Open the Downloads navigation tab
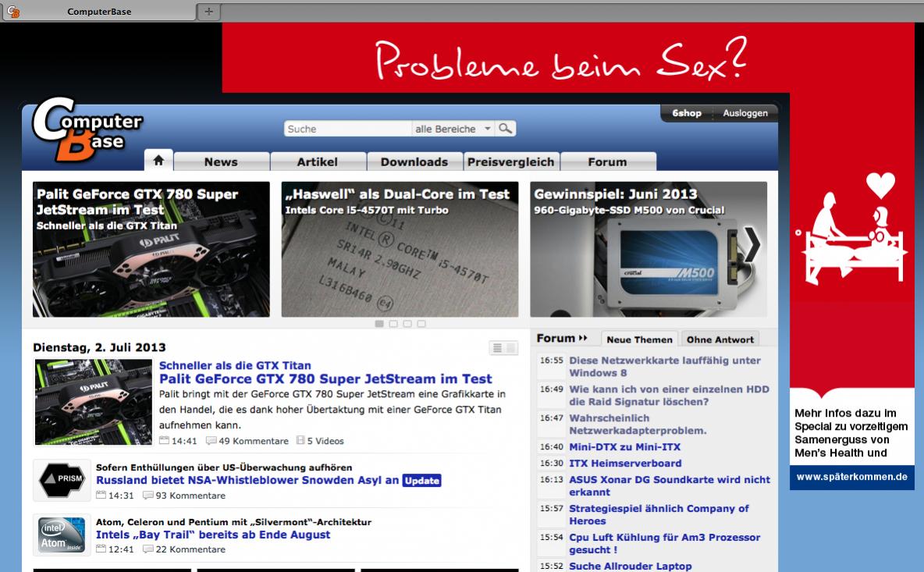924x572 pixels. [414, 162]
